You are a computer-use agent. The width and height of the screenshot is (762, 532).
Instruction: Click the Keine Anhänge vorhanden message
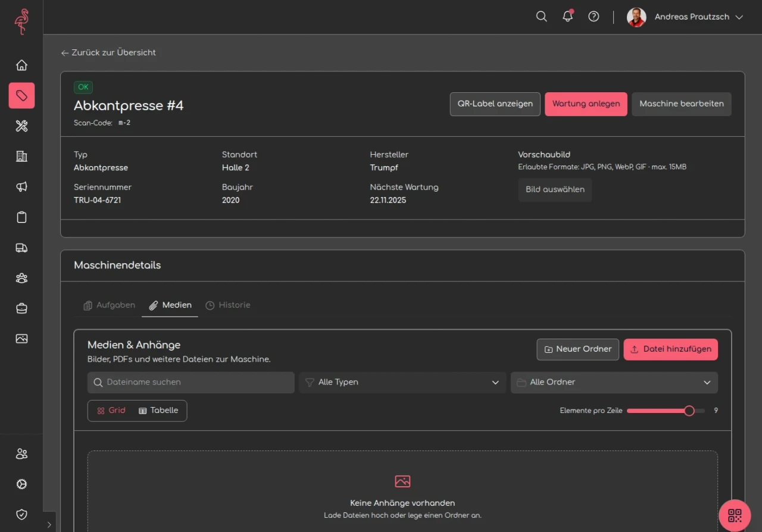click(x=402, y=503)
